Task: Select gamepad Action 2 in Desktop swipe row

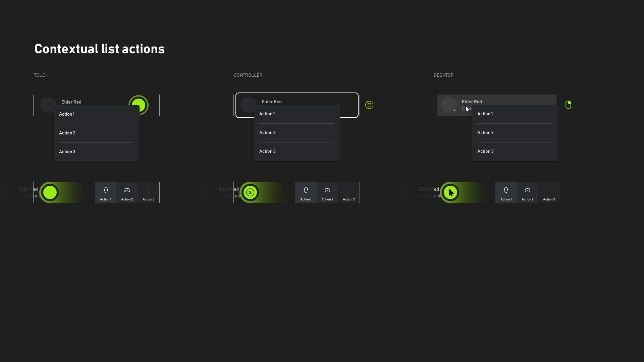Action: point(528,192)
